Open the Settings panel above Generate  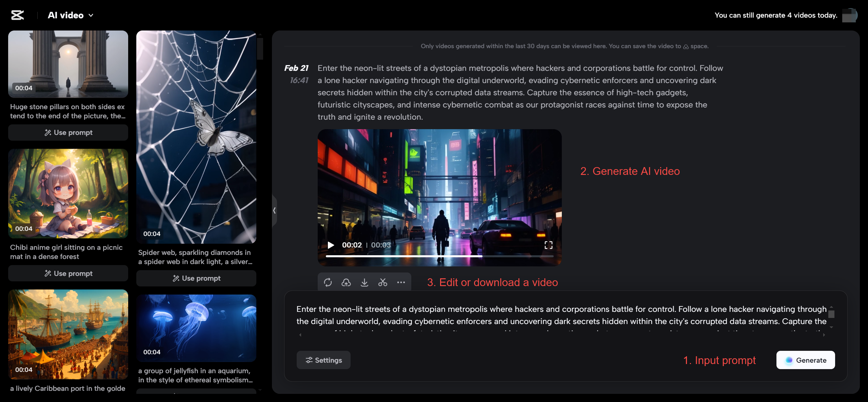323,360
